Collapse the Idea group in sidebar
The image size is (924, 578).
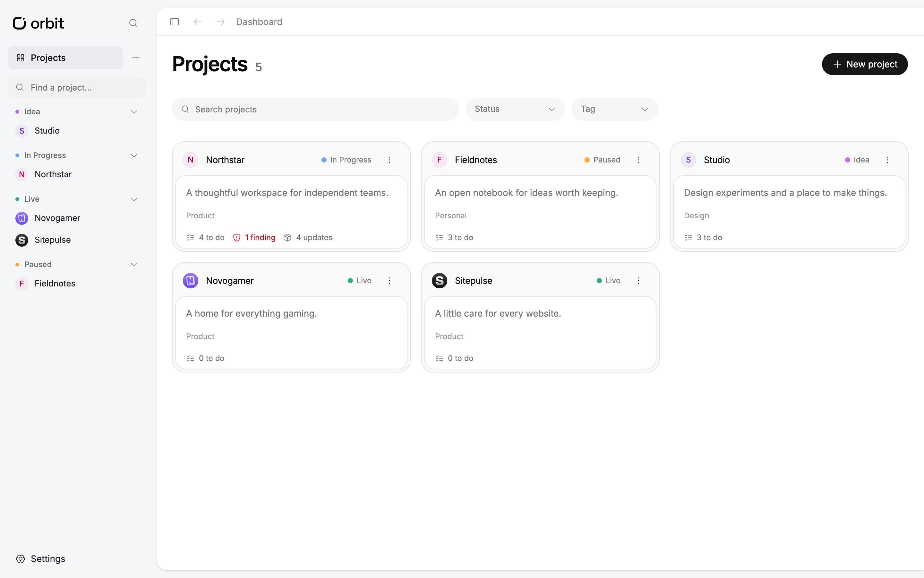pos(134,112)
